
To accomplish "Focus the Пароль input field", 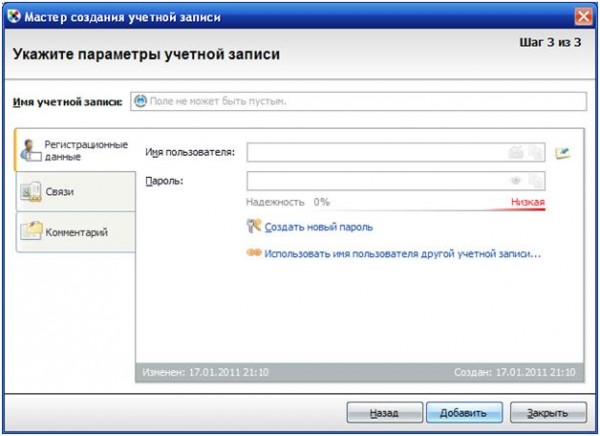I will click(x=396, y=181).
